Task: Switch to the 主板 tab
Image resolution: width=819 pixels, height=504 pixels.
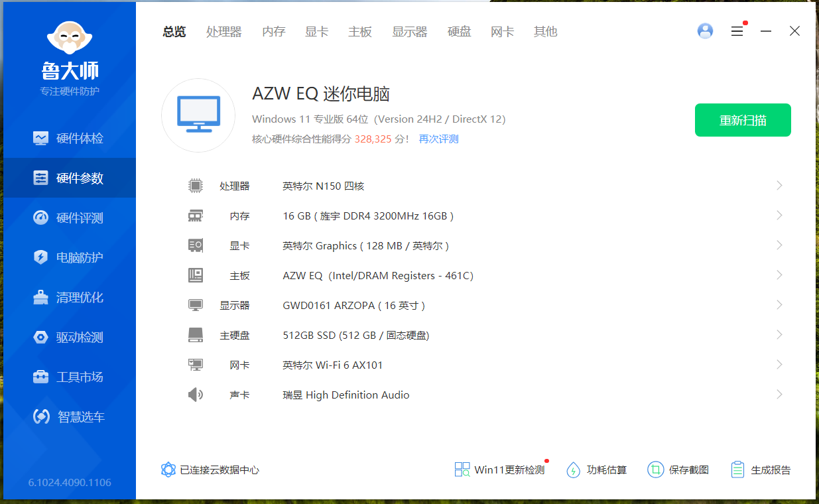Action: point(360,32)
